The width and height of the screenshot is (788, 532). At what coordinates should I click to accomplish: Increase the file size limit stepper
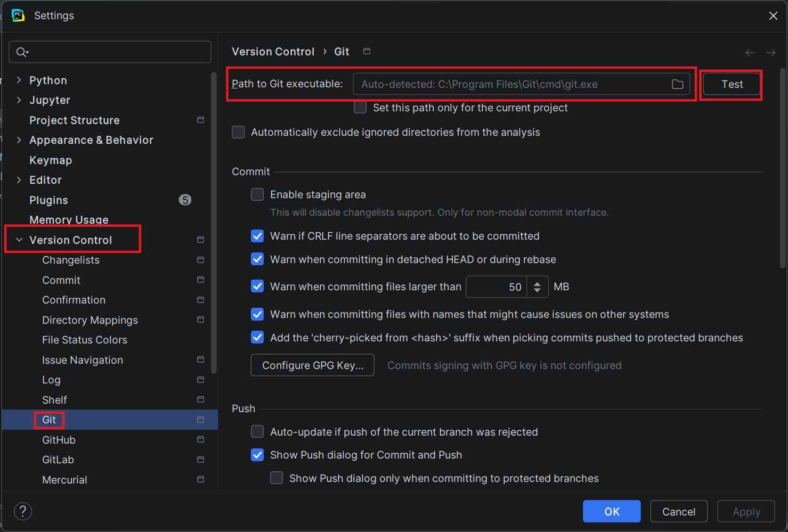537,283
